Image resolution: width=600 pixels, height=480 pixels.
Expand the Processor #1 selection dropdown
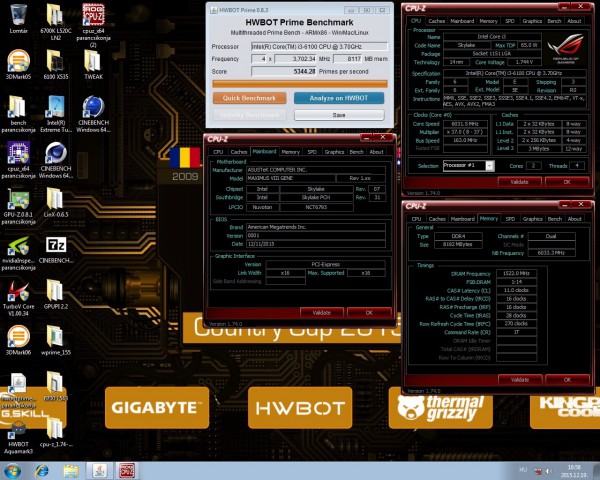490,165
